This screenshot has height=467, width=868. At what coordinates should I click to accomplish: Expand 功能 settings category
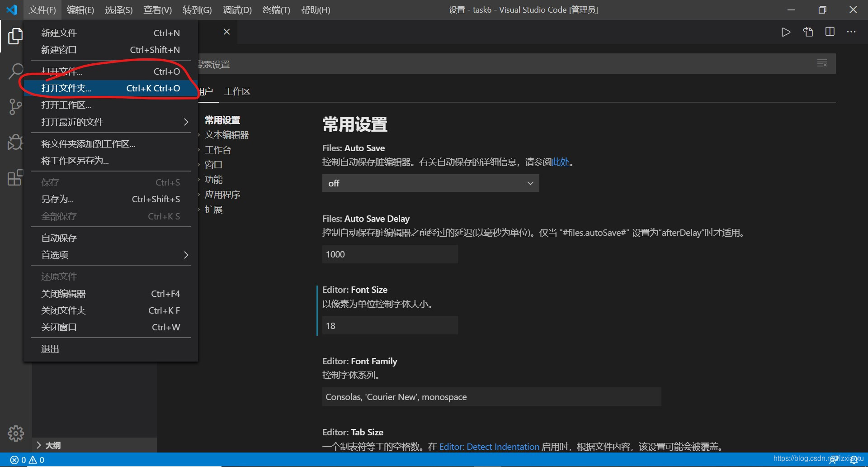(x=213, y=180)
